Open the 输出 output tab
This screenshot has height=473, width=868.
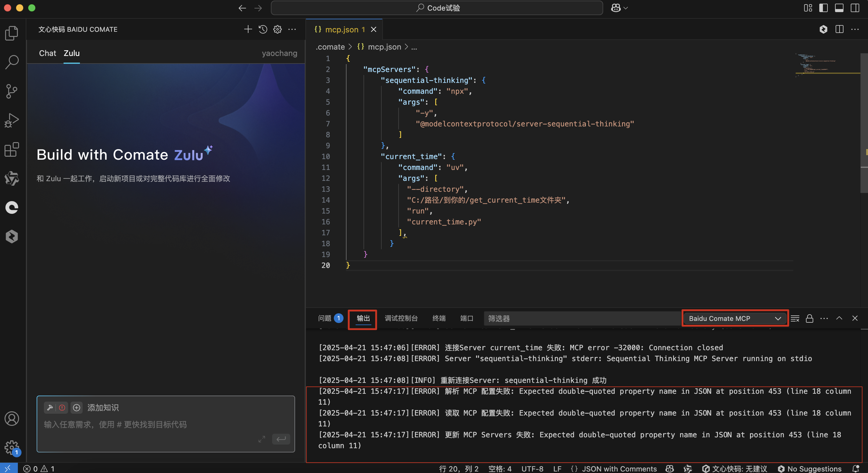pyautogui.click(x=363, y=318)
